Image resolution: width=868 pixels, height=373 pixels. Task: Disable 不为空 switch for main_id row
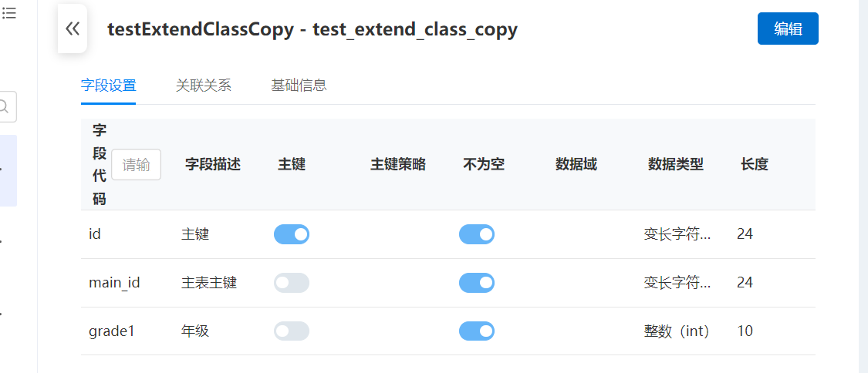[477, 283]
